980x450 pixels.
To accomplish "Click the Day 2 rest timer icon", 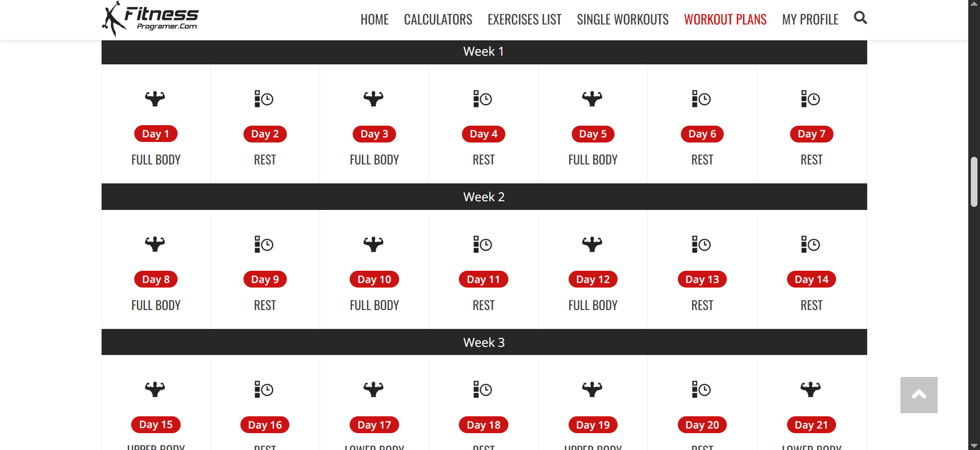I will [264, 99].
